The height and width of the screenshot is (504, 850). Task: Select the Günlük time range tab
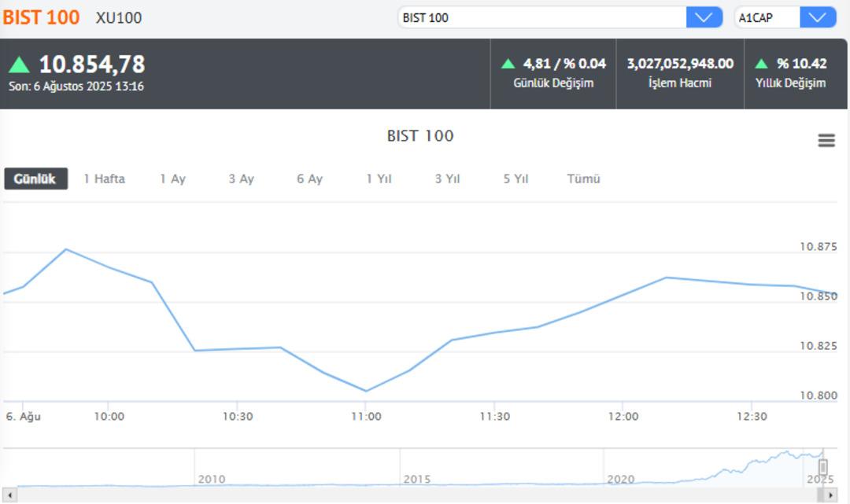point(35,178)
